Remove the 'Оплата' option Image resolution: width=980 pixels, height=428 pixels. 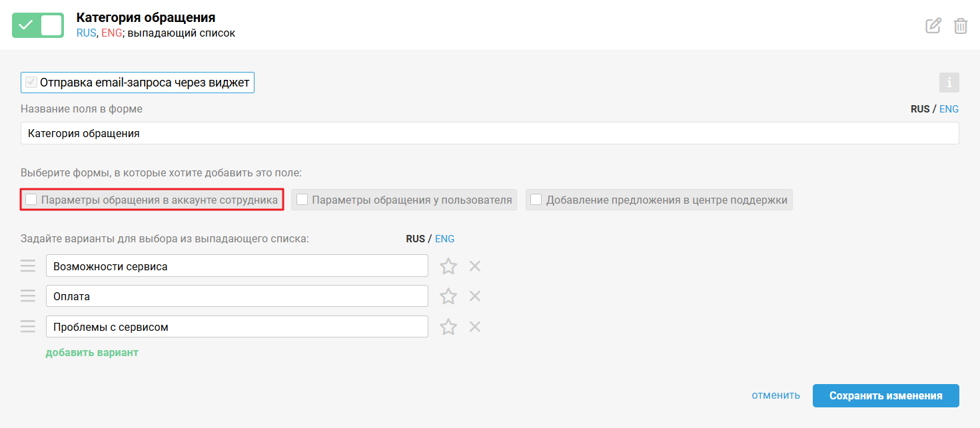point(475,296)
